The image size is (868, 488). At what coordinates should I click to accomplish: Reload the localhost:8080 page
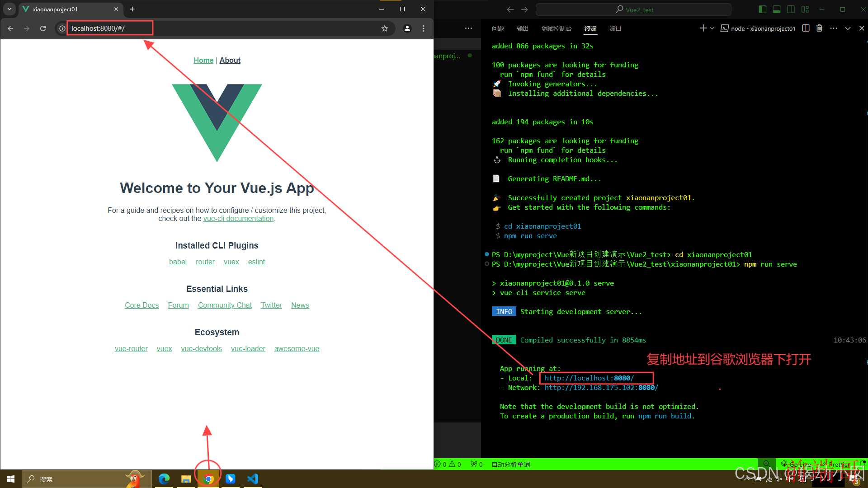(x=43, y=28)
